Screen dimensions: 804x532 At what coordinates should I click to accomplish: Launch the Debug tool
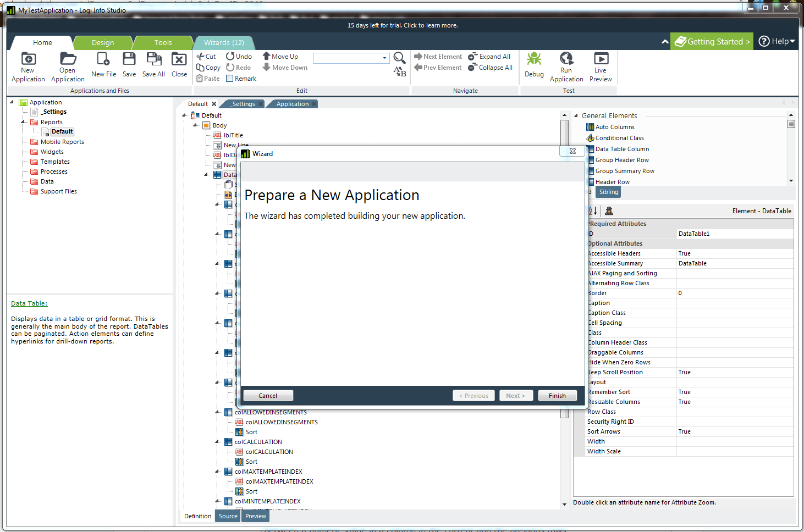pos(534,59)
